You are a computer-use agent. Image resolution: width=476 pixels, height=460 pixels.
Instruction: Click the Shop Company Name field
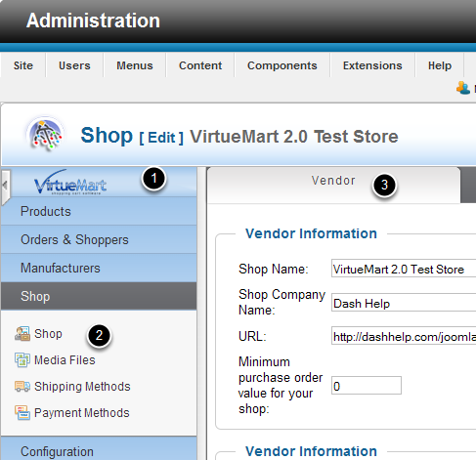coord(404,303)
